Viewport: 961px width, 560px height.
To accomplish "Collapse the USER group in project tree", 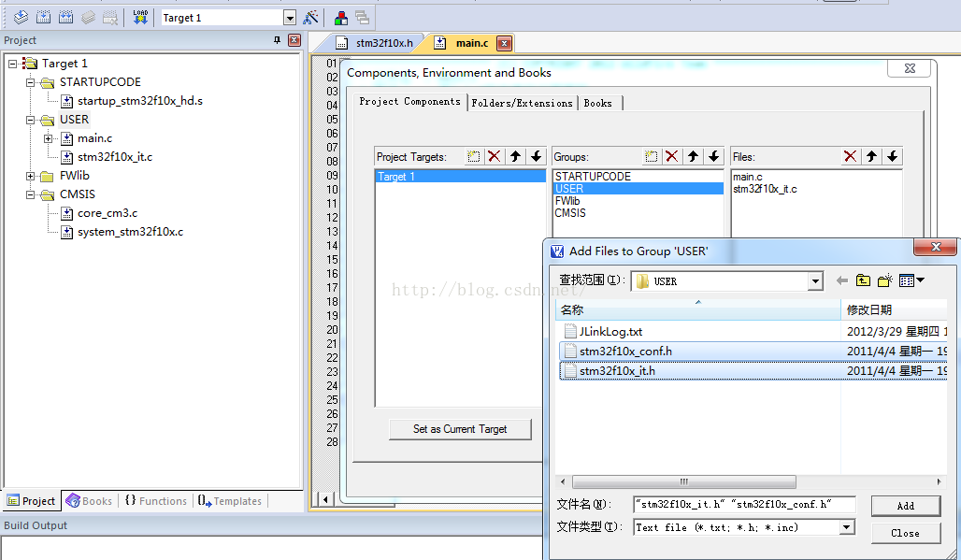I will 30,120.
